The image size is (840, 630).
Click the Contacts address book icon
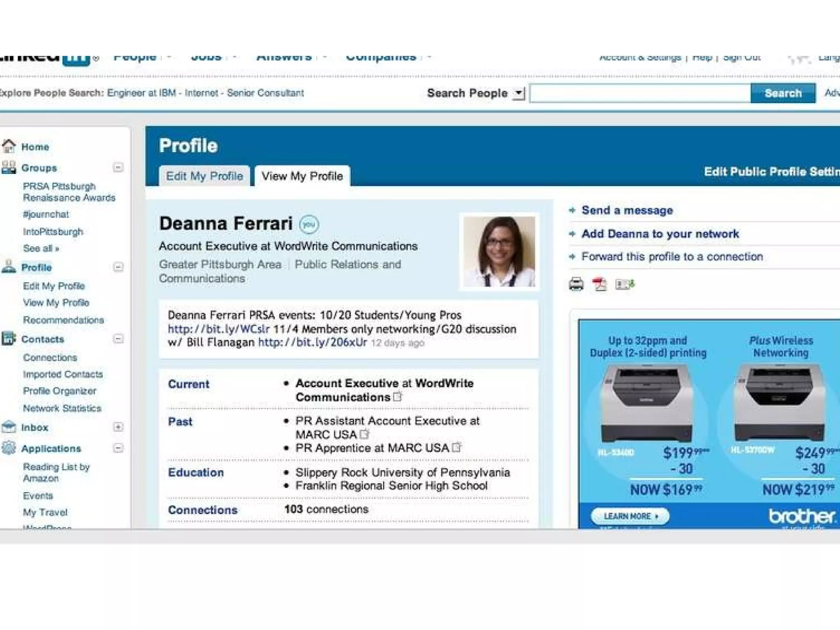tap(9, 339)
